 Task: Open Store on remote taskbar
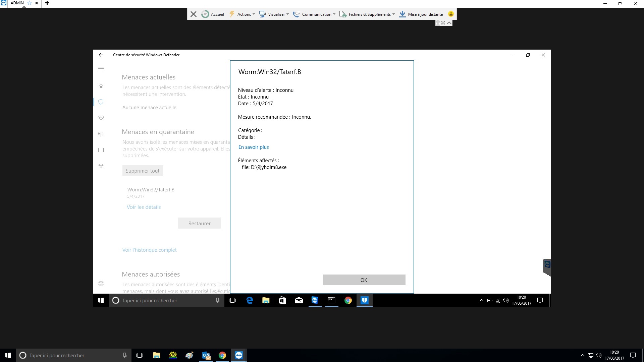click(x=282, y=300)
